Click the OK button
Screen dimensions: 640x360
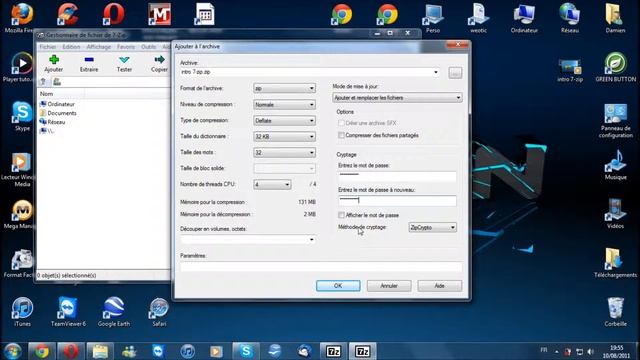tap(338, 286)
